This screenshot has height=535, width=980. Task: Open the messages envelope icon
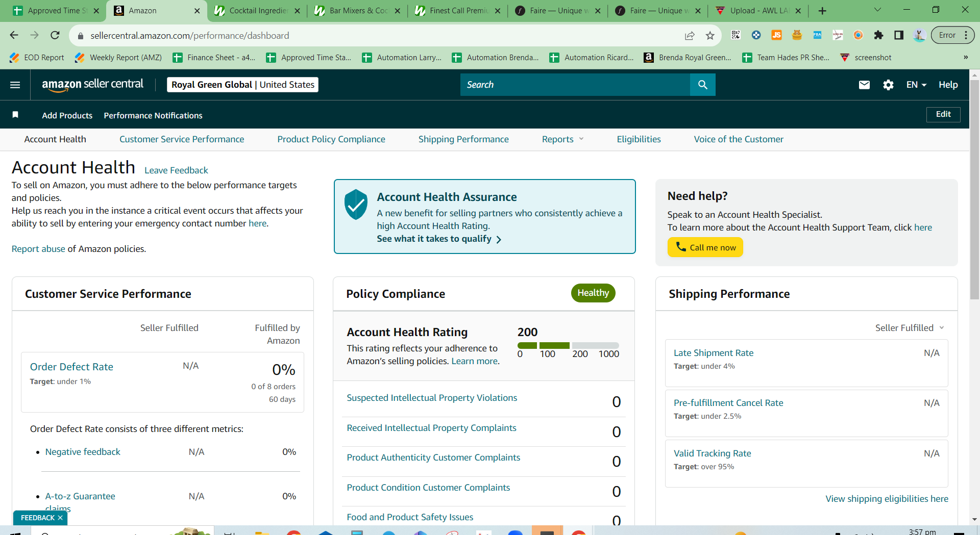[x=864, y=85]
